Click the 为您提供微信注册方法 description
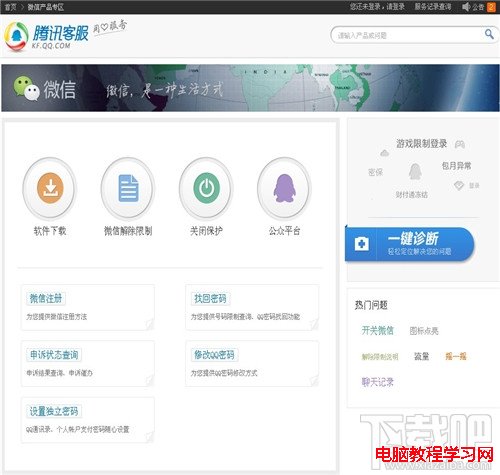The height and width of the screenshot is (475, 500). pos(57,317)
